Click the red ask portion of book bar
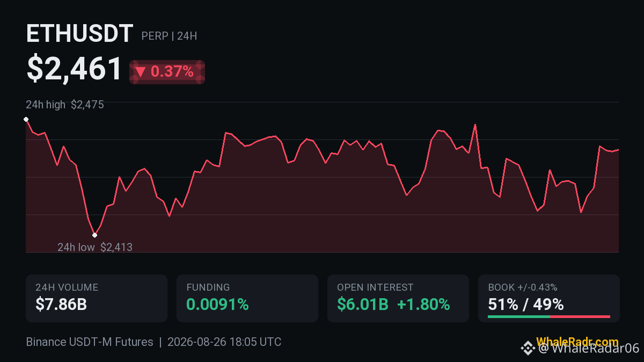Image resolution: width=644 pixels, height=362 pixels. [x=580, y=316]
